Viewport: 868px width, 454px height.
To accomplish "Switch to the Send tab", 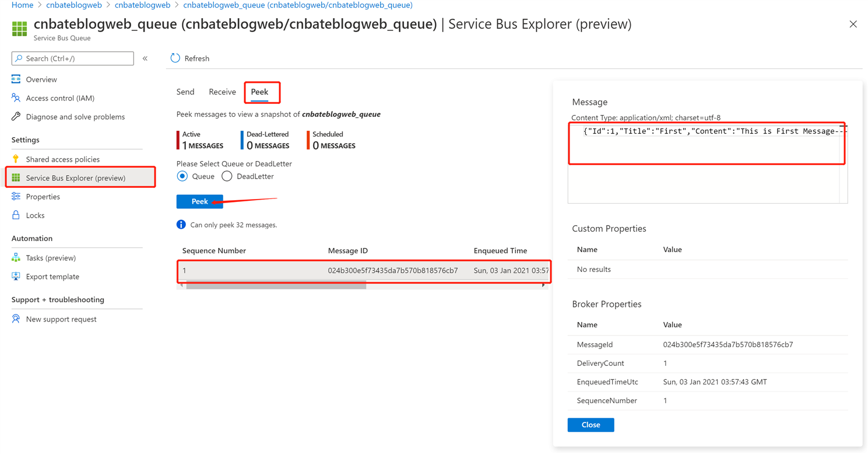I will (x=185, y=92).
